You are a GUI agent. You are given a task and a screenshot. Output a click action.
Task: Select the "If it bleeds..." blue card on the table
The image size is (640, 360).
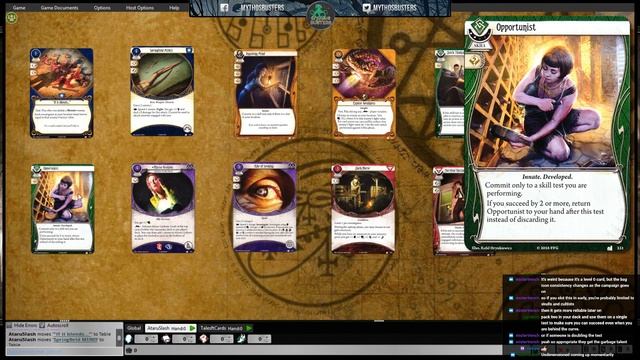click(x=62, y=93)
